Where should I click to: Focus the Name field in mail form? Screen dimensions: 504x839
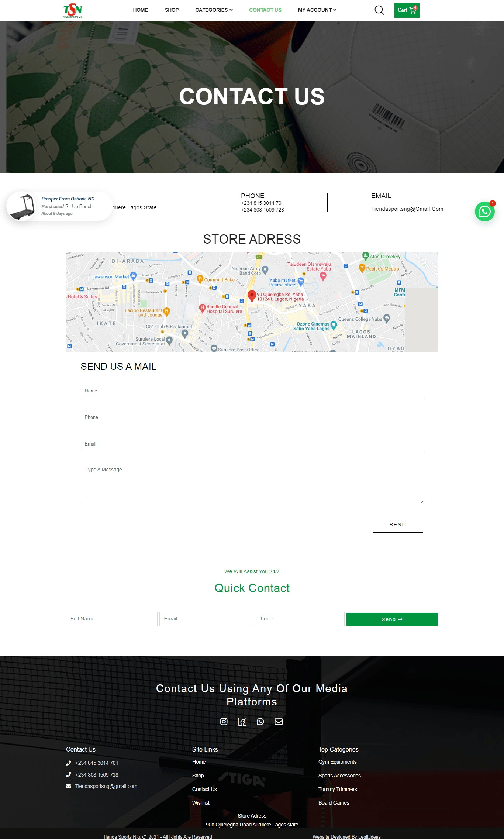[252, 391]
